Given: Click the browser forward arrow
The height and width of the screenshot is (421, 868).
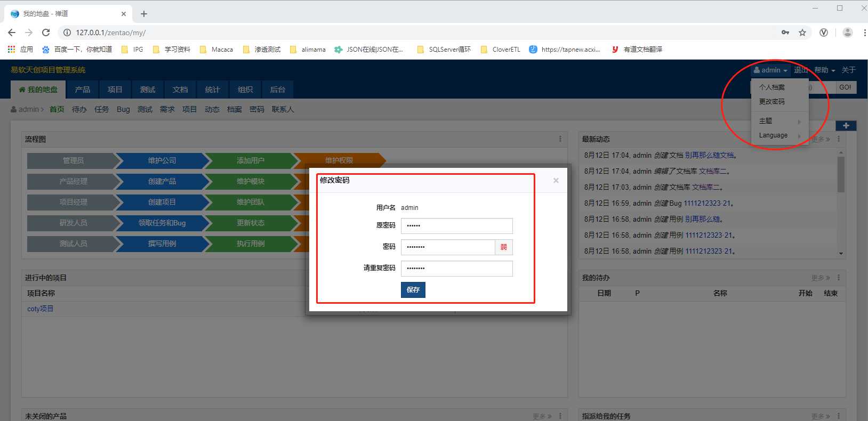Looking at the screenshot, I should pyautogui.click(x=29, y=33).
